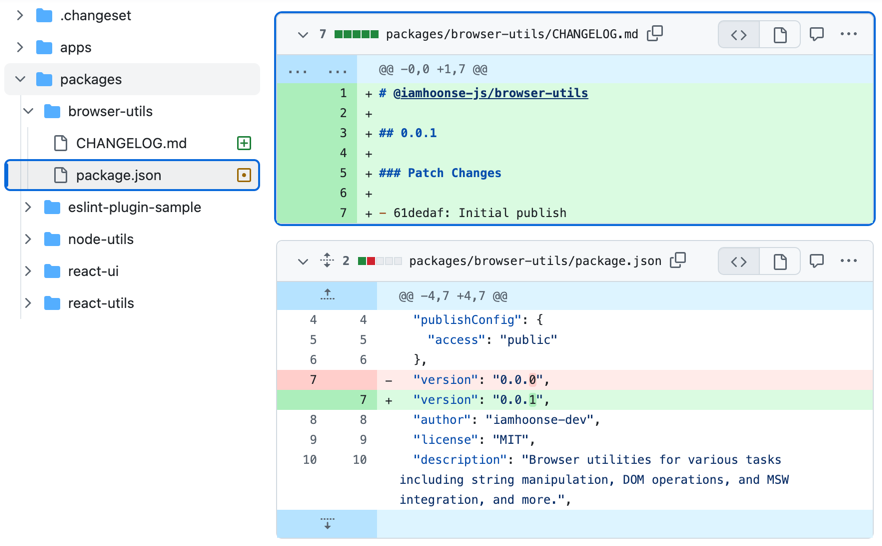Click the eslint-plugin-sample folder name
882x546 pixels.
[134, 207]
